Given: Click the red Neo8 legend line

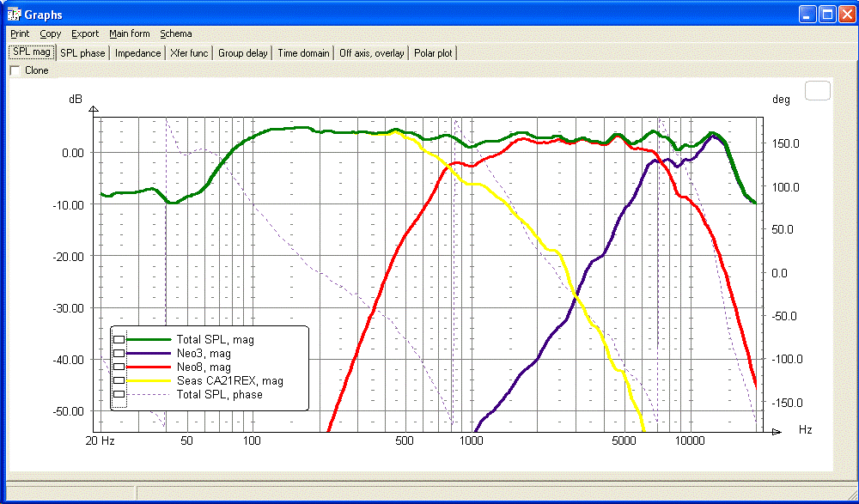Looking at the screenshot, I should tap(149, 367).
